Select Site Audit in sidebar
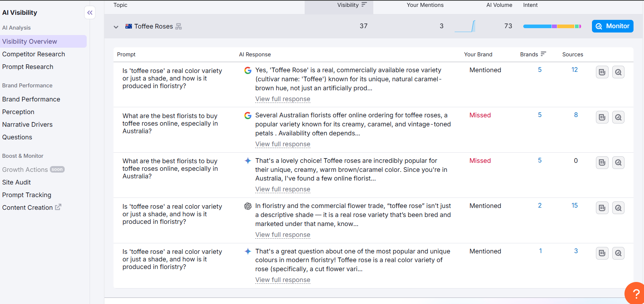Viewport: 644px width, 304px height. (x=17, y=182)
